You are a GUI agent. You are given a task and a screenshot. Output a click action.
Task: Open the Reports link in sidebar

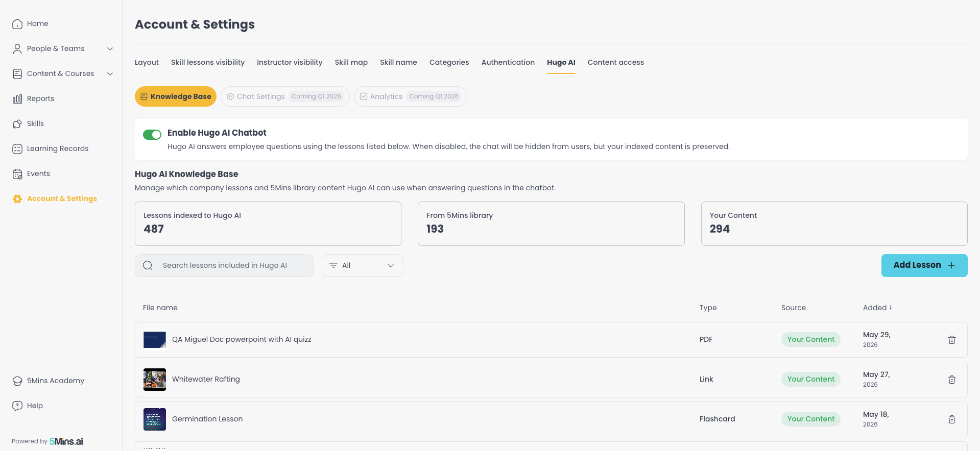click(40, 99)
